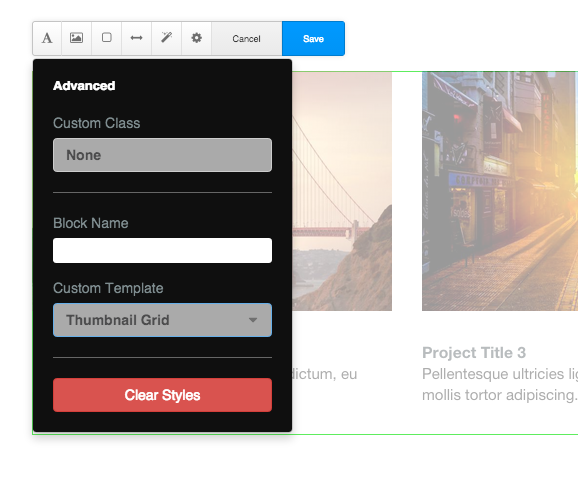The height and width of the screenshot is (478, 578).
Task: Focus the Block Name text field
Action: pos(163,251)
